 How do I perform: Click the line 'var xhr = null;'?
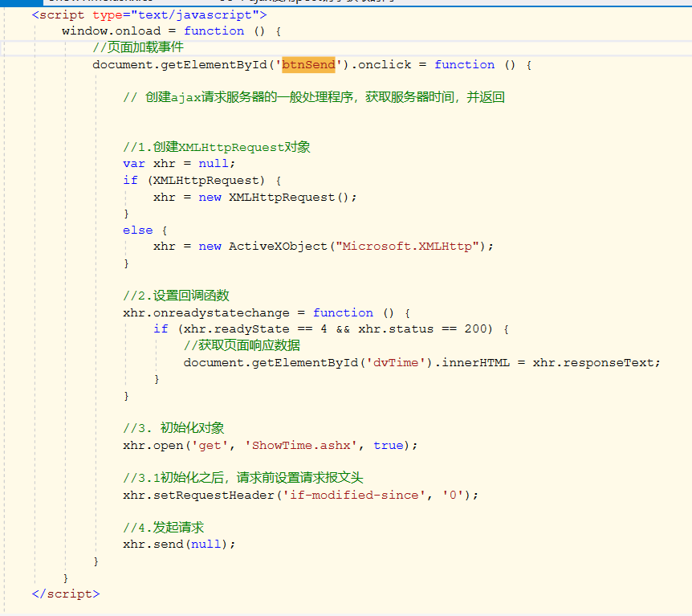pyautogui.click(x=179, y=164)
